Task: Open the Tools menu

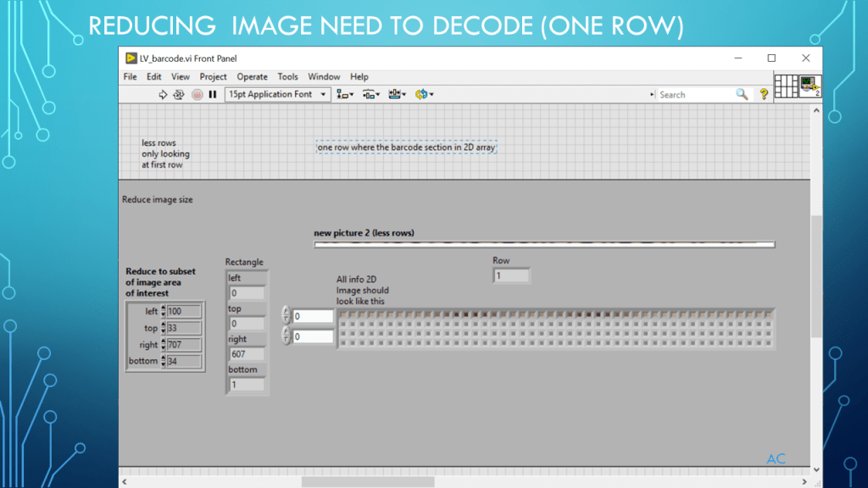Action: pyautogui.click(x=288, y=77)
